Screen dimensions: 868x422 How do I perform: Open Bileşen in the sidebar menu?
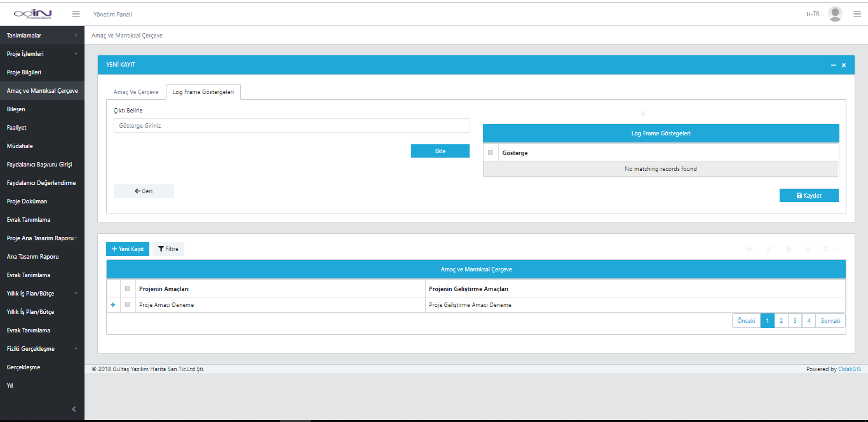point(16,109)
